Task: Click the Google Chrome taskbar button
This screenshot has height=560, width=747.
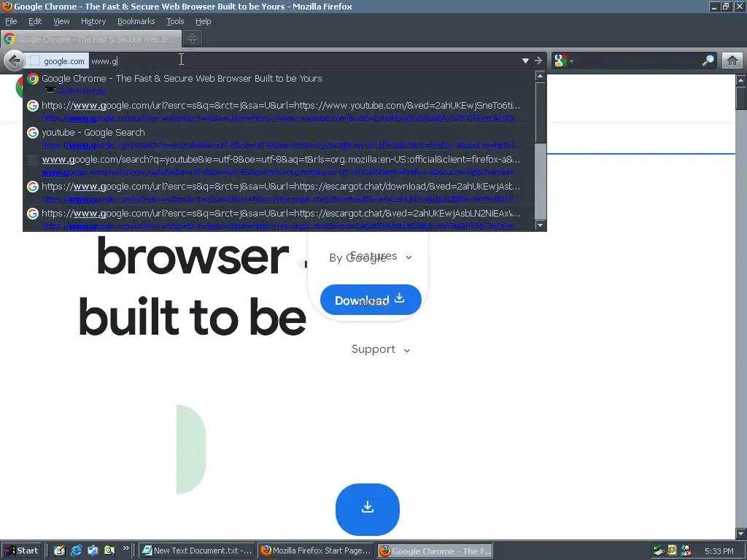Action: point(435,551)
